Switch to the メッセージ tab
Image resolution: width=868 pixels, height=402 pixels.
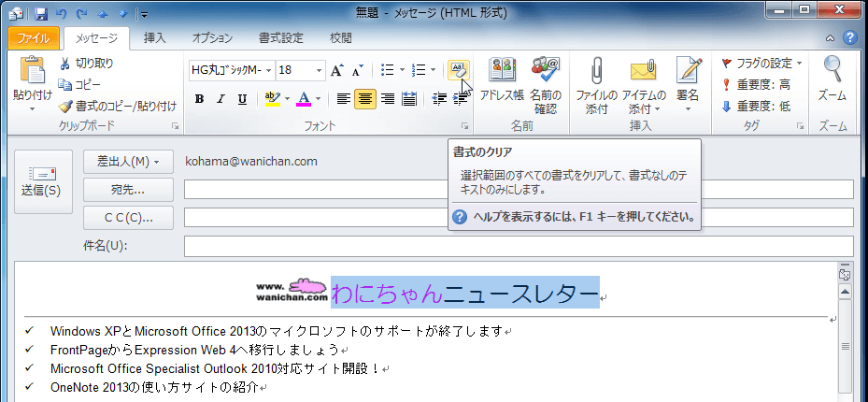[96, 38]
